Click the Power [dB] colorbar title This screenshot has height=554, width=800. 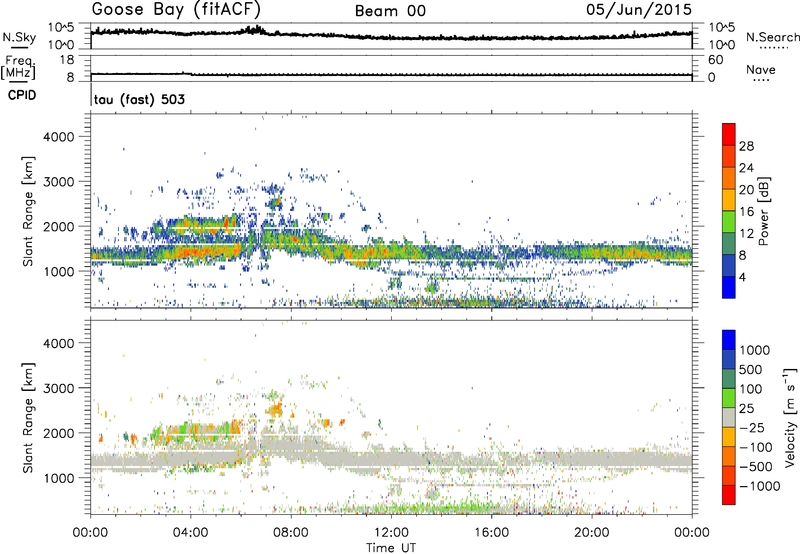763,211
